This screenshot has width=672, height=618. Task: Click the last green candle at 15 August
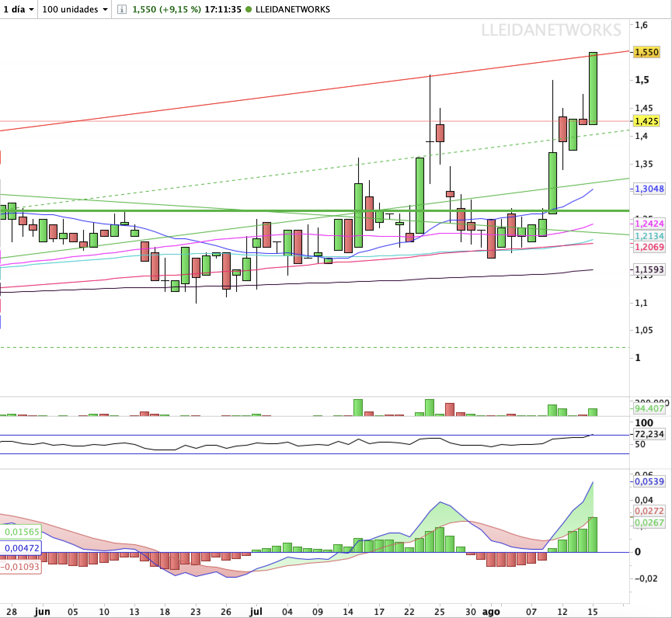(x=593, y=89)
